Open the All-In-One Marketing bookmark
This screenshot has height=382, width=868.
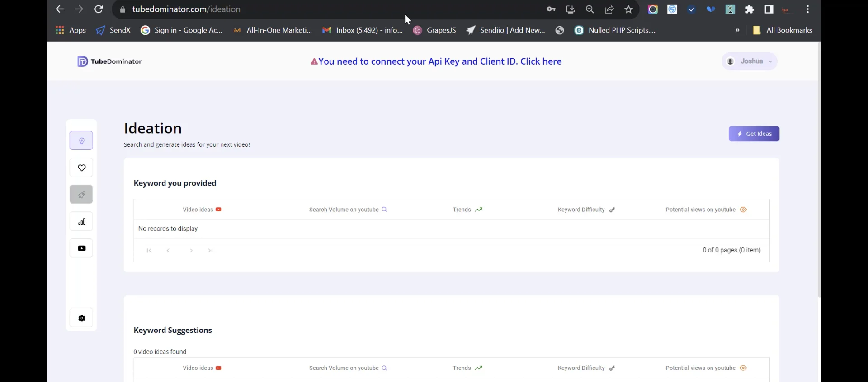[x=273, y=30]
